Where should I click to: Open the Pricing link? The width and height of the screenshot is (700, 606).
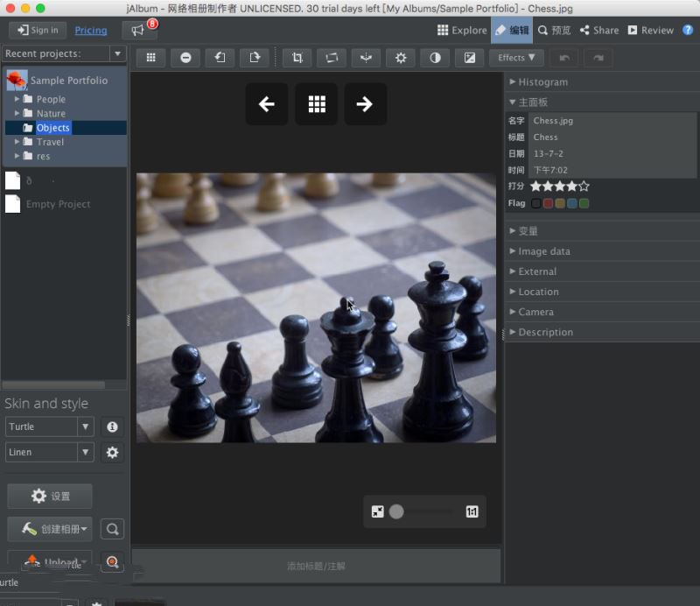91,31
